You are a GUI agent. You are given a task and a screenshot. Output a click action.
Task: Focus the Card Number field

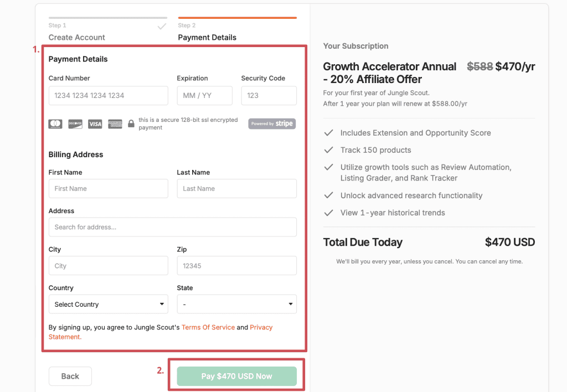pyautogui.click(x=109, y=95)
